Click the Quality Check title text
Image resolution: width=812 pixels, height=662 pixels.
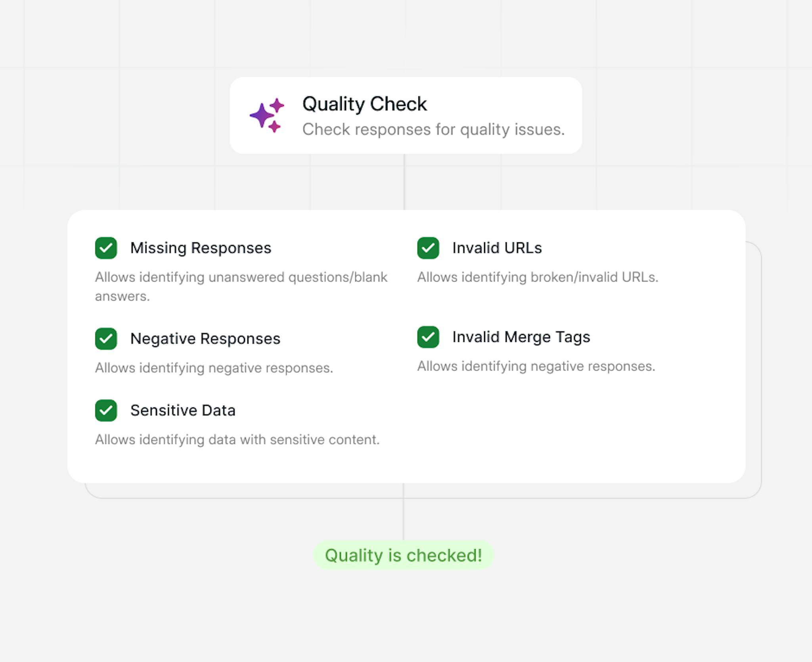click(x=364, y=104)
